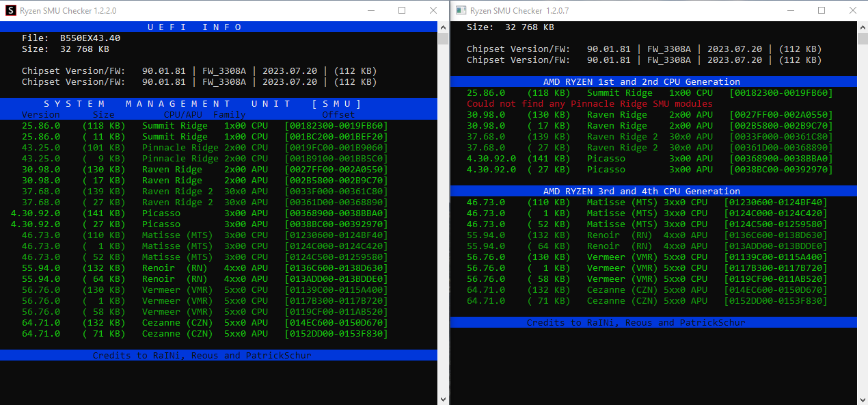Click '[002B5800-002B9C70]' Raven Ridge offset in 1.2.0.7 window
The image size is (868, 405).
coord(781,126)
